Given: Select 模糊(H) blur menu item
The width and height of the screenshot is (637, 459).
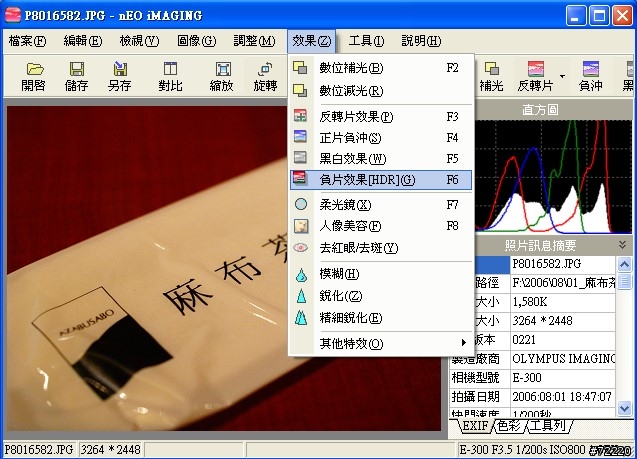Looking at the screenshot, I should pos(381,274).
